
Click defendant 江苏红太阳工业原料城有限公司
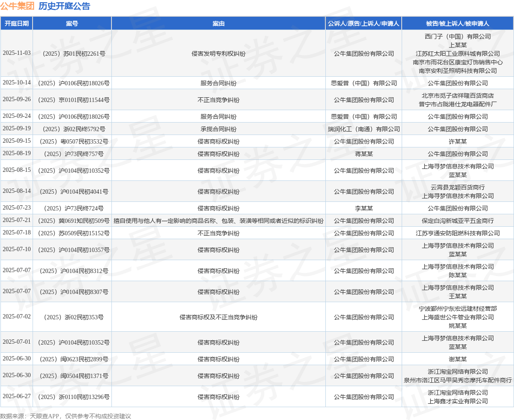[x=457, y=54]
